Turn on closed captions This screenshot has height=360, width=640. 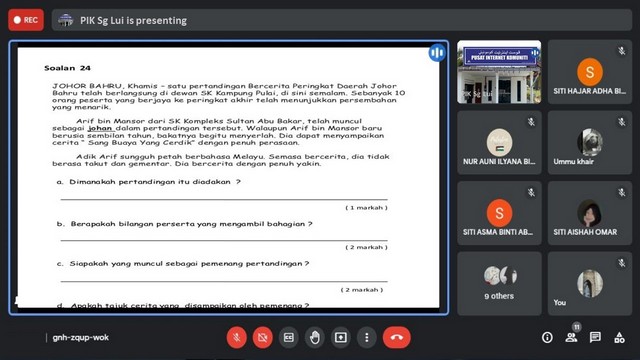289,338
